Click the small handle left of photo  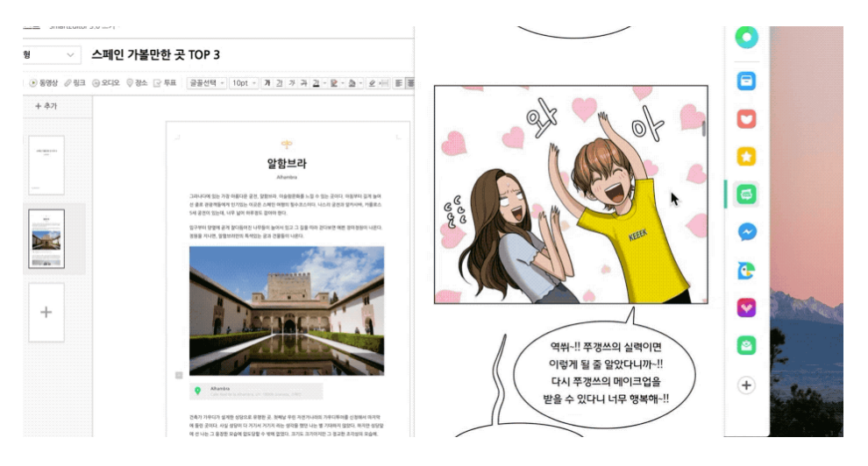[x=179, y=376]
